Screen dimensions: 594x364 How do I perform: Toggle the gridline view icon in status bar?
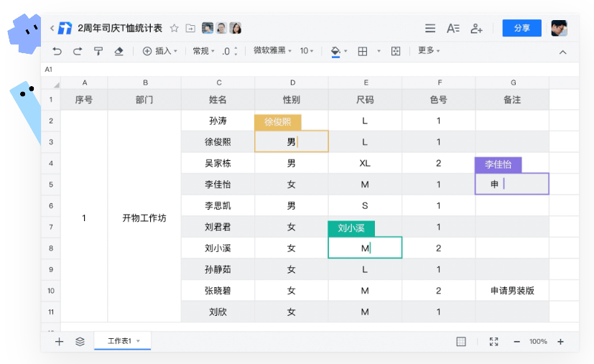461,342
